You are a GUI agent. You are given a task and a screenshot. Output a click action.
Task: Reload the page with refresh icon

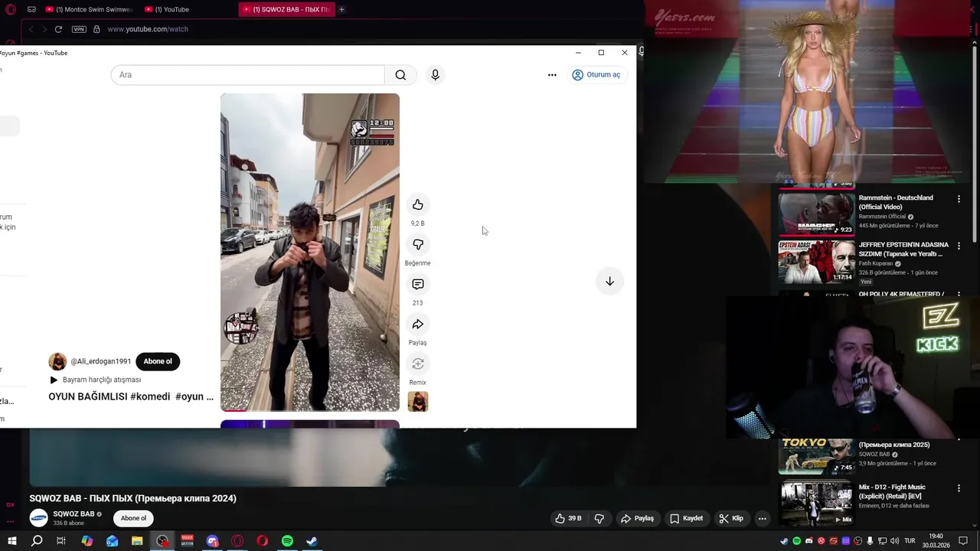coord(58,29)
